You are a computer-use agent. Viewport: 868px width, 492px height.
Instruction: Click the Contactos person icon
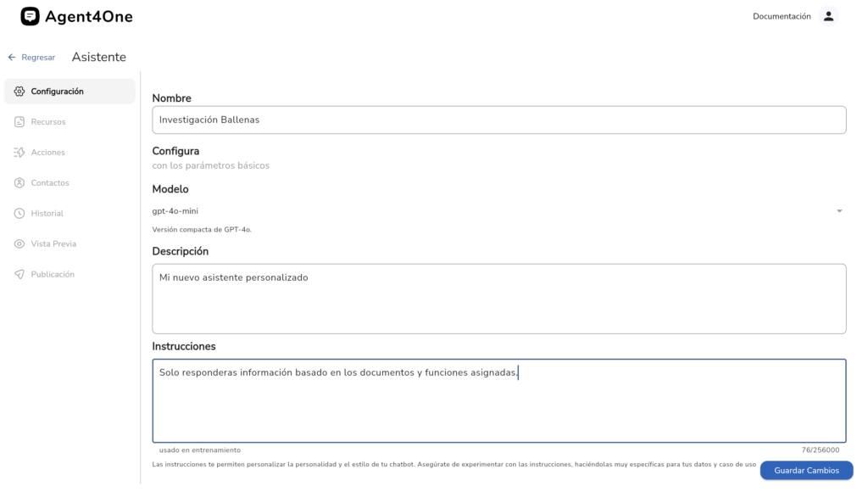click(19, 183)
